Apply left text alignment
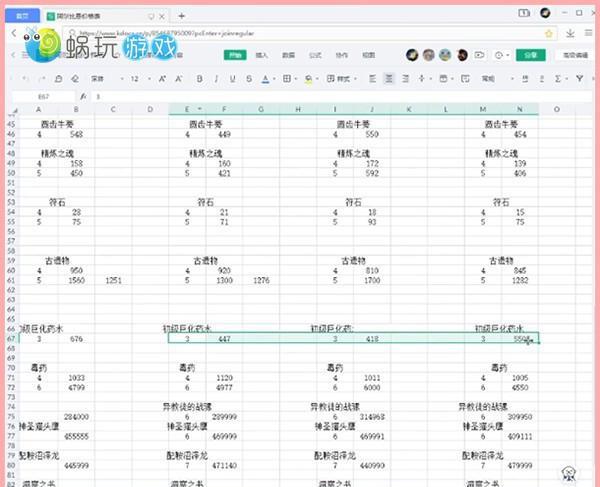The width and height of the screenshot is (600, 487). pos(371,78)
